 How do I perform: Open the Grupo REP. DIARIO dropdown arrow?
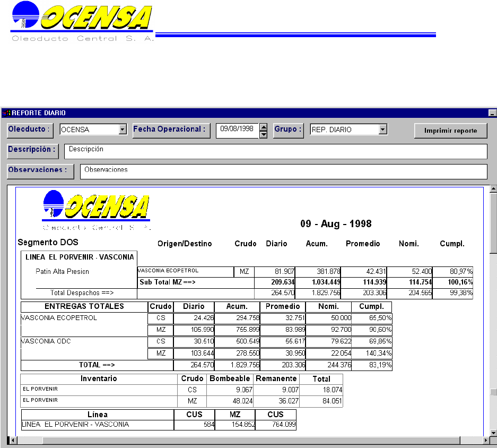(383, 129)
